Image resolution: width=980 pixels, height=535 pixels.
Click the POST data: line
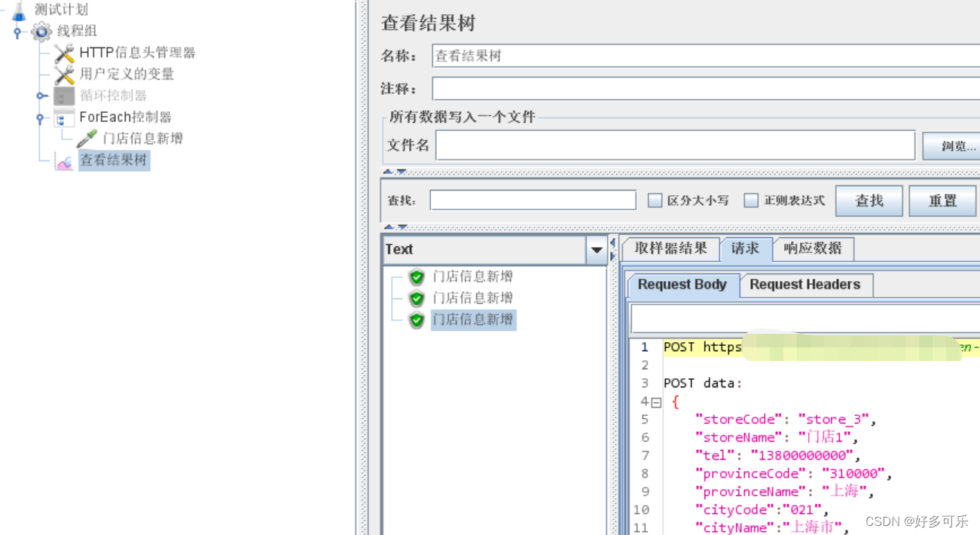(703, 384)
